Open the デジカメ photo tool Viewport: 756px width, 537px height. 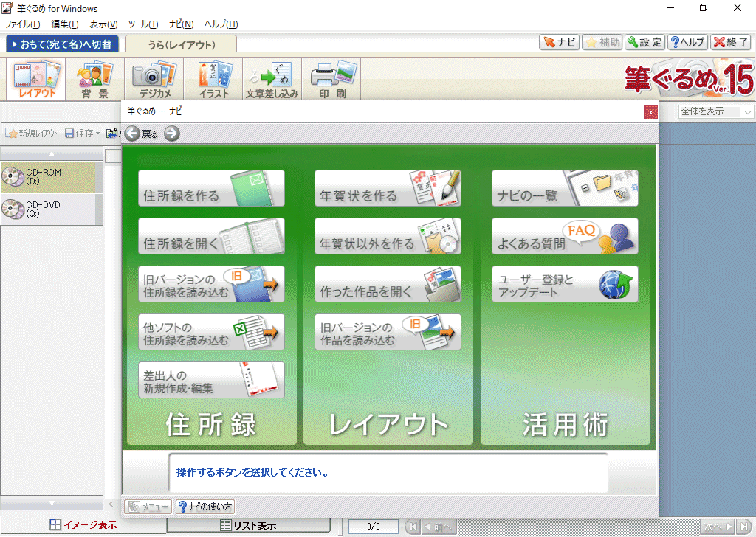154,79
